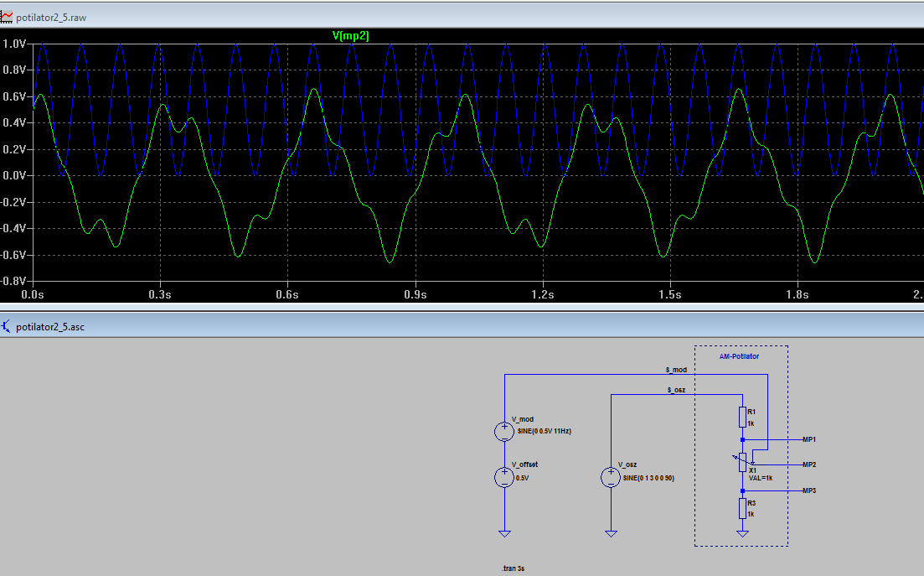Click the S_mod net label
This screenshot has width=924, height=576.
(x=676, y=371)
